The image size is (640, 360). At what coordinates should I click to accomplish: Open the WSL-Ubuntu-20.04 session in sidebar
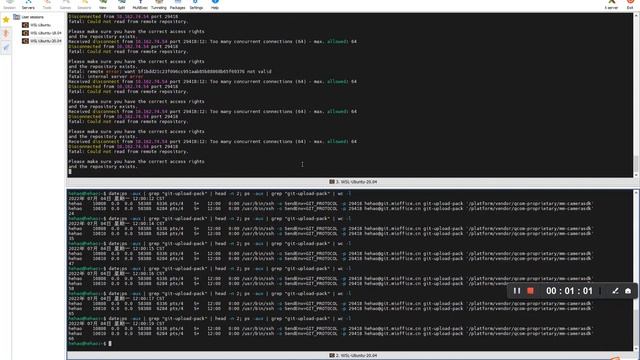[x=42, y=41]
